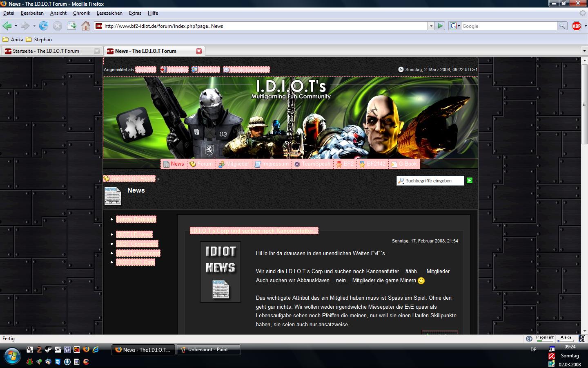Viewport: 588px width, 368px height.
Task: Go to the Firefox home page
Action: click(85, 26)
